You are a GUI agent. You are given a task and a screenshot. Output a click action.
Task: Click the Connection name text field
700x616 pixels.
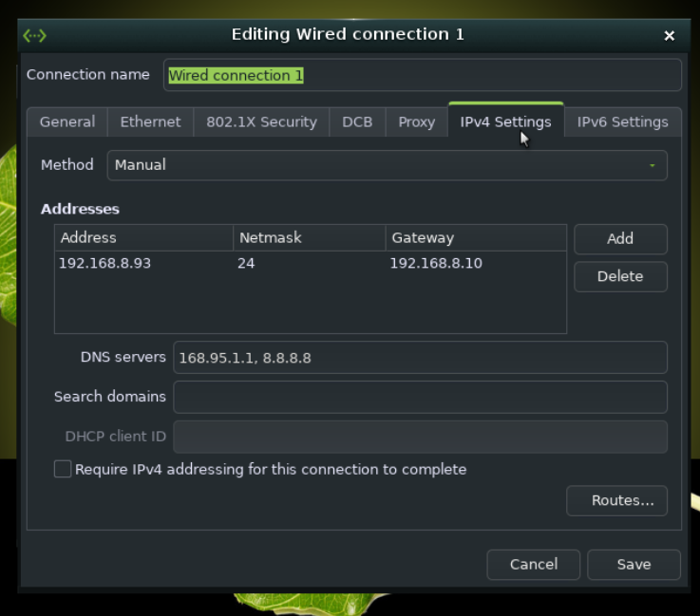[422, 76]
